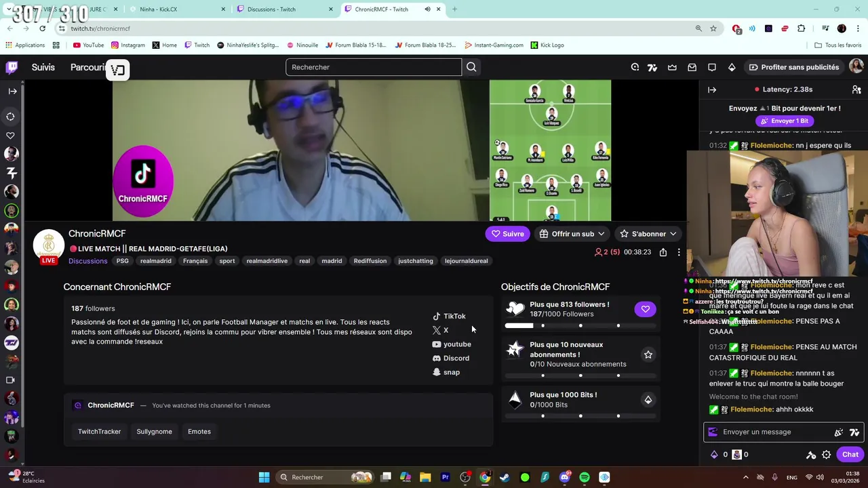Follow ChronicRMCF with Suivre button
Image resolution: width=868 pixels, height=488 pixels.
pos(508,234)
